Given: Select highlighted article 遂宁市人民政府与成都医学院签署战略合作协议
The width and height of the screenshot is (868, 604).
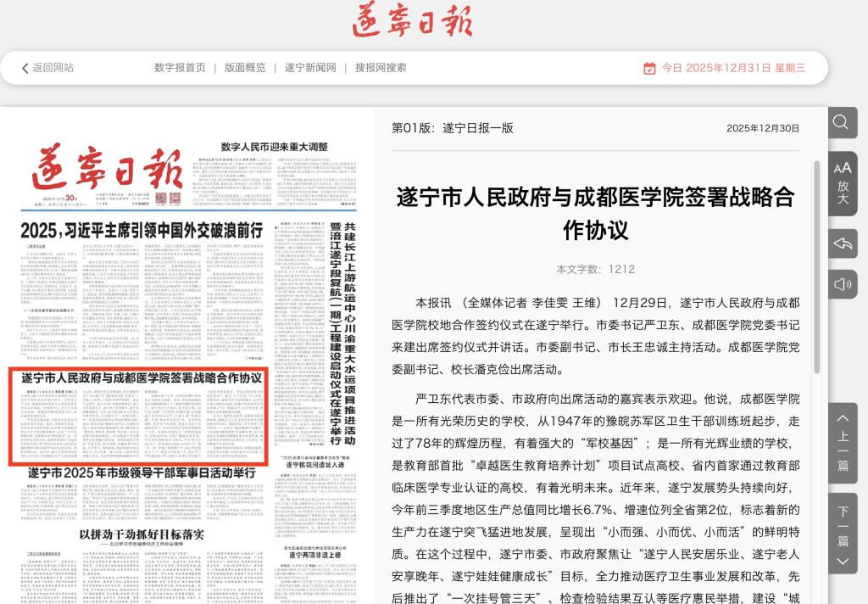Looking at the screenshot, I should tap(141, 377).
